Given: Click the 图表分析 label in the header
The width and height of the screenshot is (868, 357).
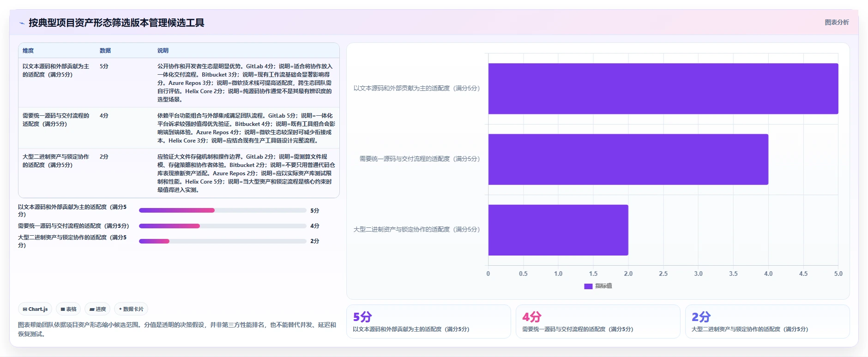Looking at the screenshot, I should 837,22.
